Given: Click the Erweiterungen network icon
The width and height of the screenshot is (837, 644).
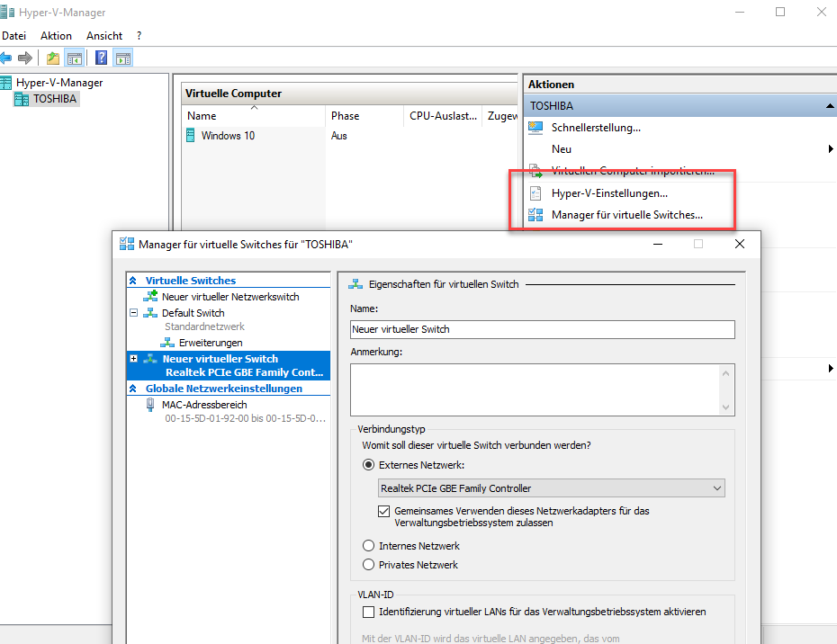Looking at the screenshot, I should click(x=167, y=343).
